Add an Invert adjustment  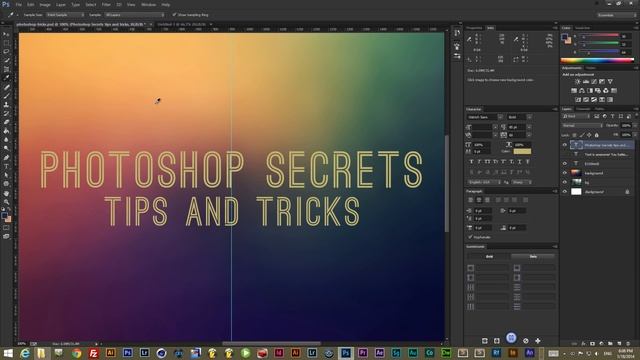(578, 100)
